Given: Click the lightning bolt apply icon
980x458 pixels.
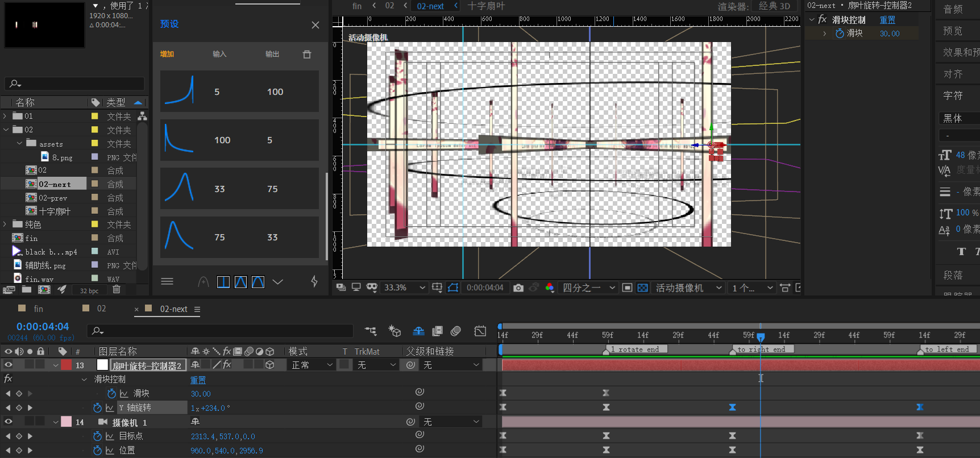Looking at the screenshot, I should (x=314, y=281).
